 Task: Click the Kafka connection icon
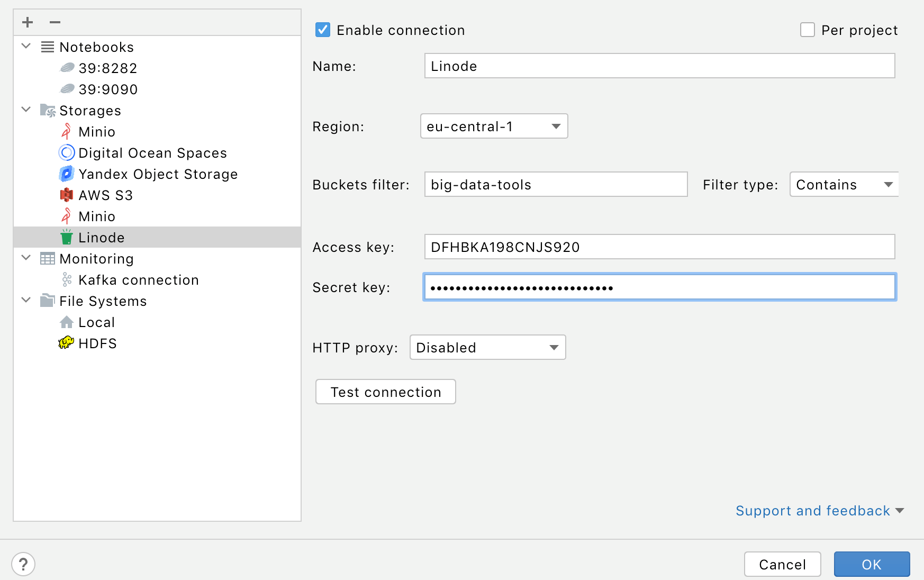(x=67, y=279)
